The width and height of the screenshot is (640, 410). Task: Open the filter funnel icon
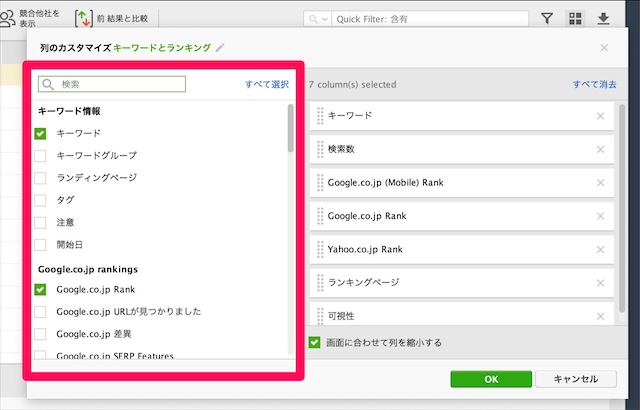point(547,18)
